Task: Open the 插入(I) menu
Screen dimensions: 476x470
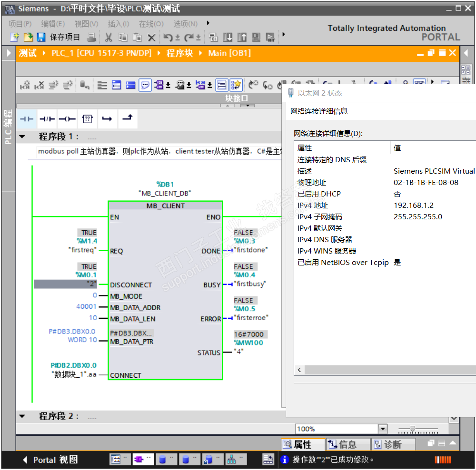Action: pyautogui.click(x=119, y=23)
